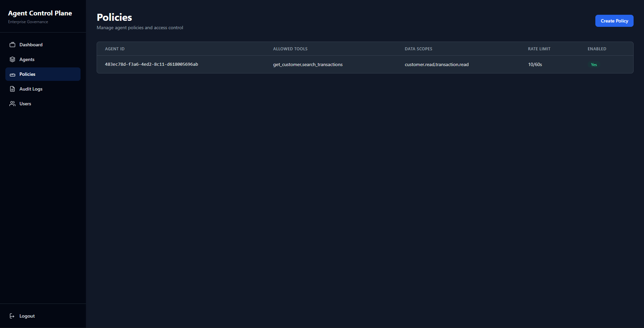644x328 pixels.
Task: Click the Manage agent policies subtitle
Action: [x=140, y=28]
